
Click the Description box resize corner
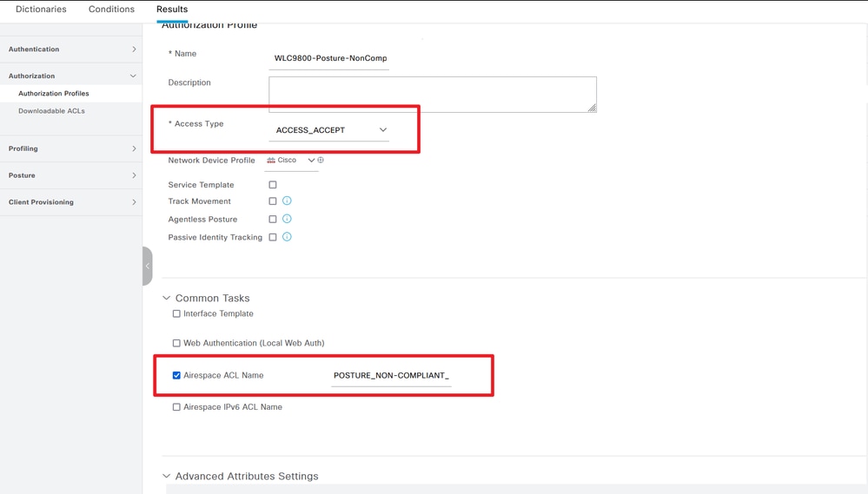pos(593,108)
